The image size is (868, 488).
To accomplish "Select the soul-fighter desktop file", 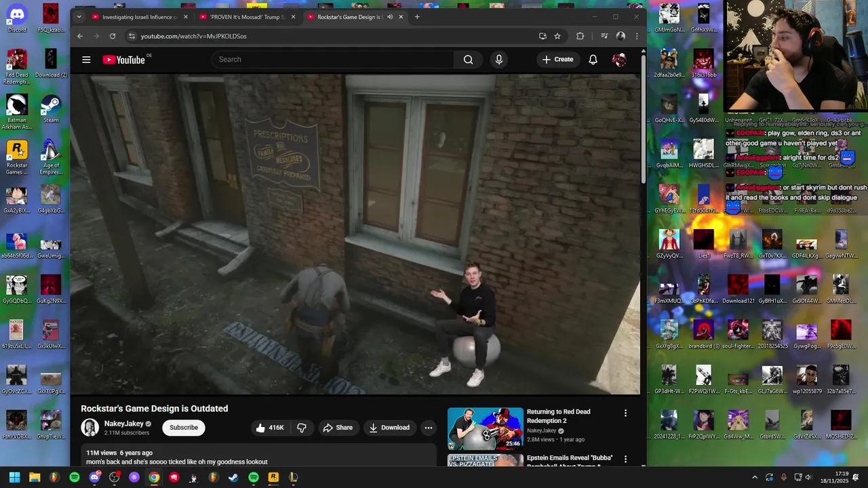I will 738,334.
